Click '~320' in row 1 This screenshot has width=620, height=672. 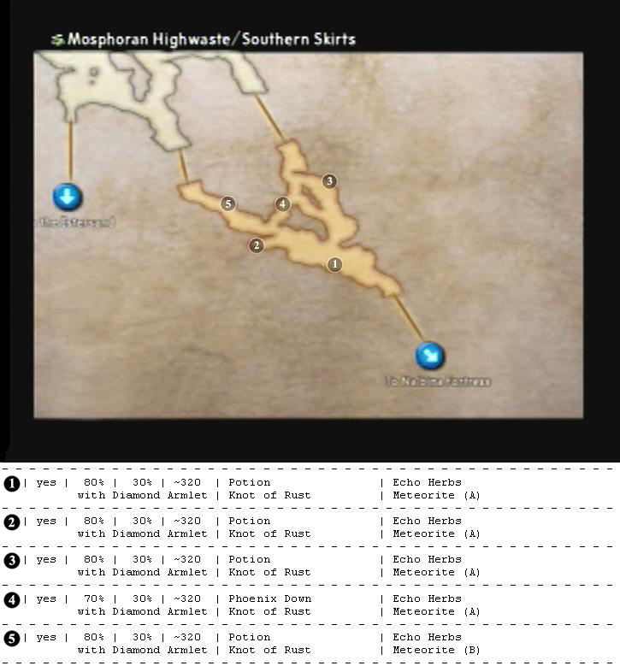point(187,482)
